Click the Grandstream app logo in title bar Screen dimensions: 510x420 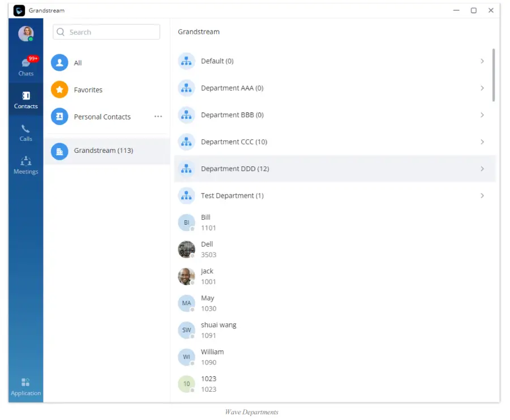click(19, 10)
